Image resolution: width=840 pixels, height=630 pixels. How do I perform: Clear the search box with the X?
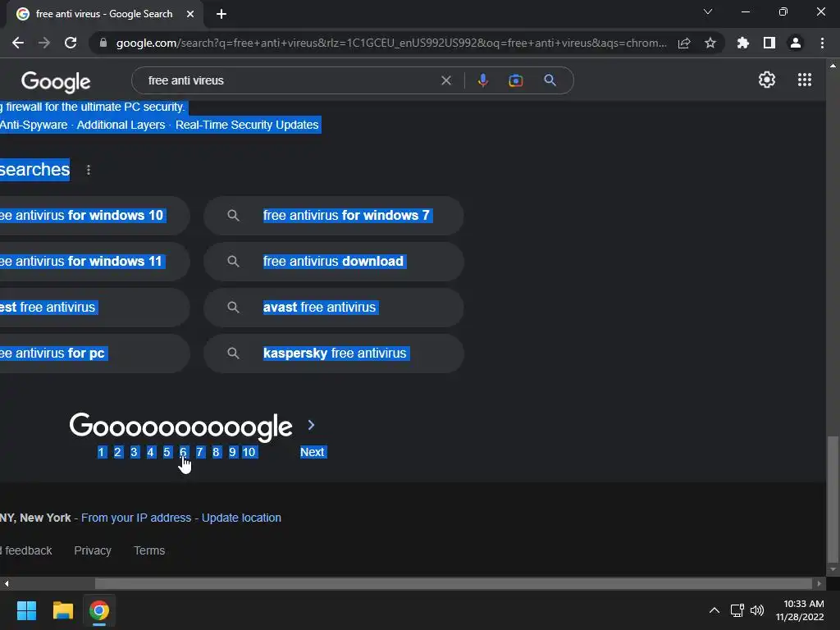(445, 80)
